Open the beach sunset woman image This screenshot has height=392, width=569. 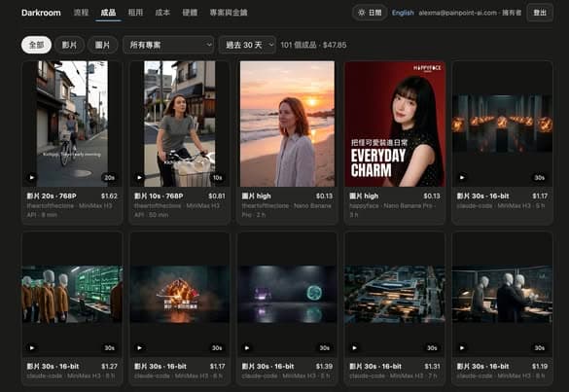[x=287, y=124]
